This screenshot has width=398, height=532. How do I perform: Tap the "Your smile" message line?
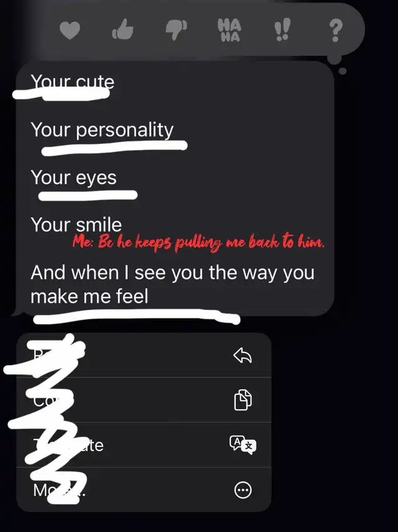point(76,224)
